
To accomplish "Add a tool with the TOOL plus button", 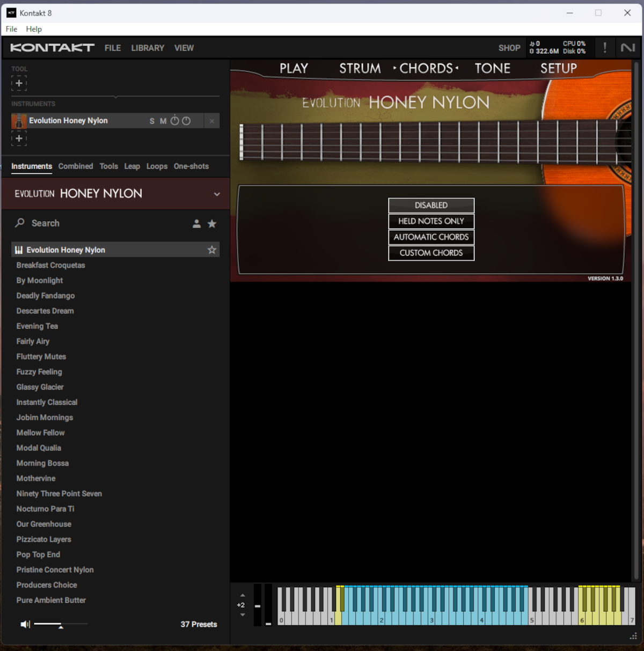I will (19, 83).
